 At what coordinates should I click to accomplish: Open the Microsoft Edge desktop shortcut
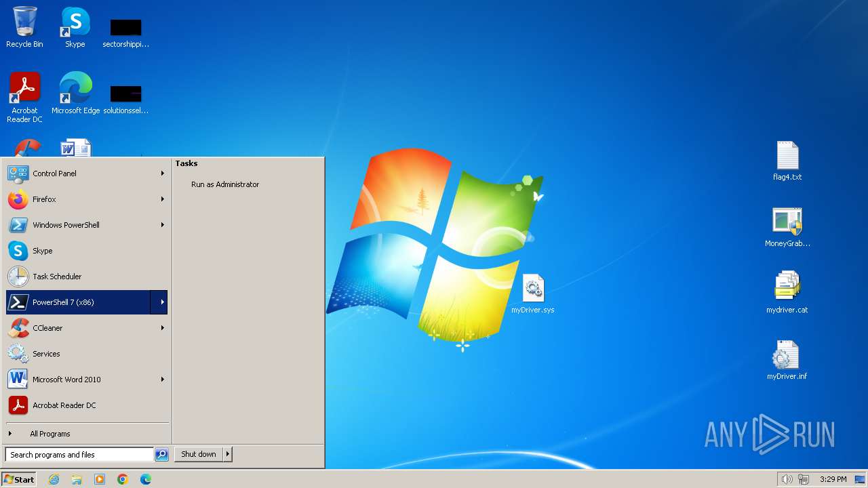(x=75, y=93)
